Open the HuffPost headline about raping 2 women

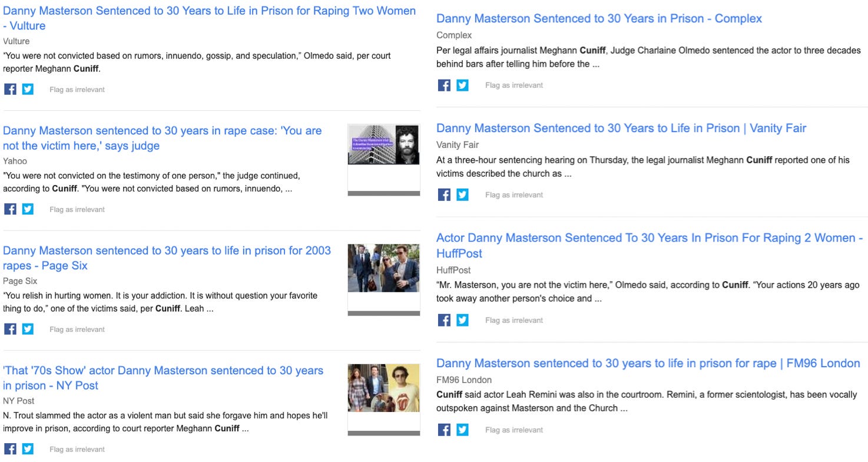click(650, 246)
